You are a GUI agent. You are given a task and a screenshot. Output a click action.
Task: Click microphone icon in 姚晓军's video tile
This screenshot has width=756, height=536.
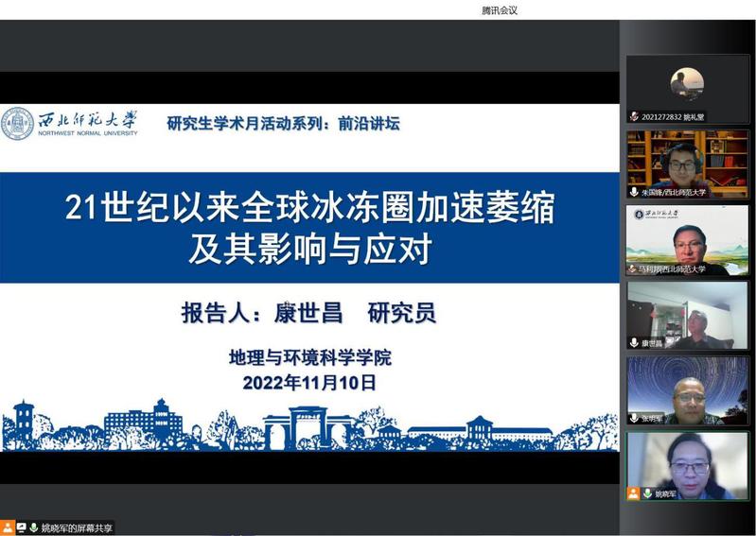(648, 493)
